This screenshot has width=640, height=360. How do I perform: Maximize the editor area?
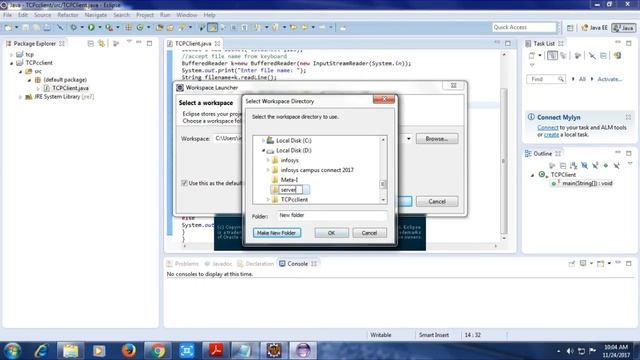click(508, 43)
